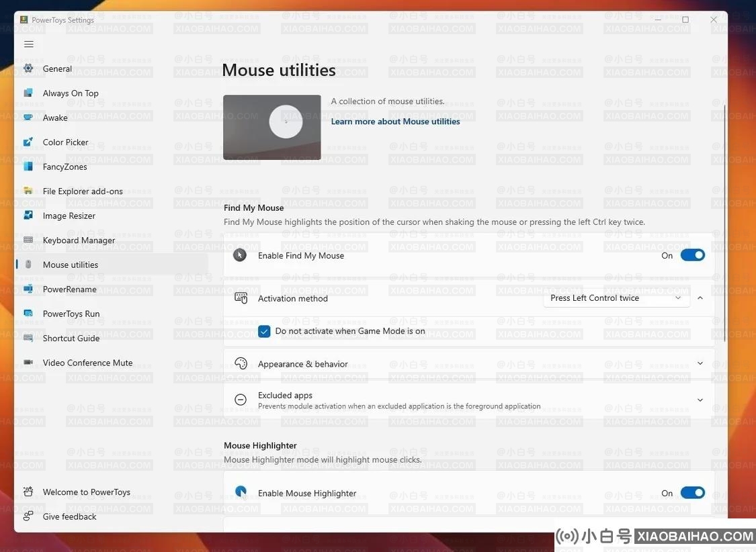Select Awake in the sidebar

point(112,118)
